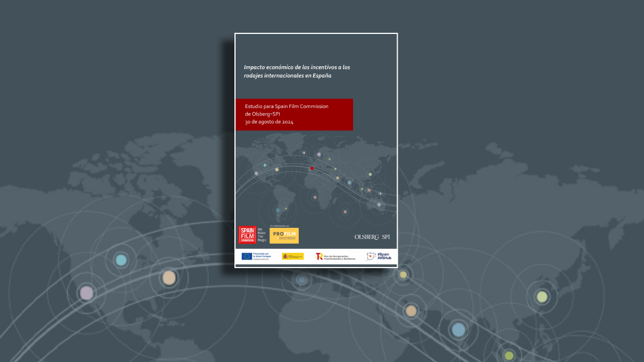The width and height of the screenshot is (644, 362).
Task: Click the green dot on far right background
Action: point(542,296)
